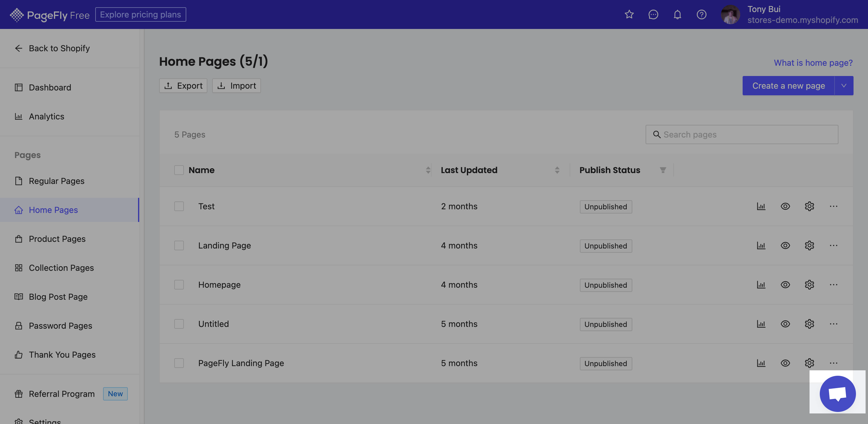Preview PageFly Landing Page with eye icon
Image resolution: width=868 pixels, height=424 pixels.
[785, 363]
